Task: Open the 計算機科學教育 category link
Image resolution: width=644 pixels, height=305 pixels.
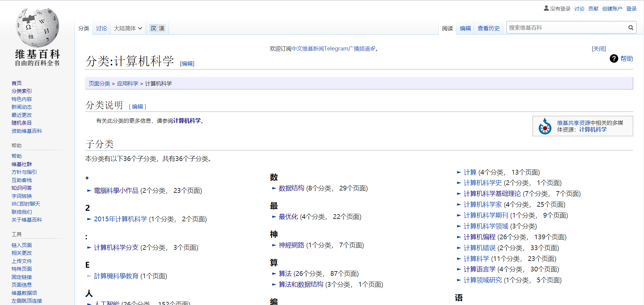Action: (116, 276)
